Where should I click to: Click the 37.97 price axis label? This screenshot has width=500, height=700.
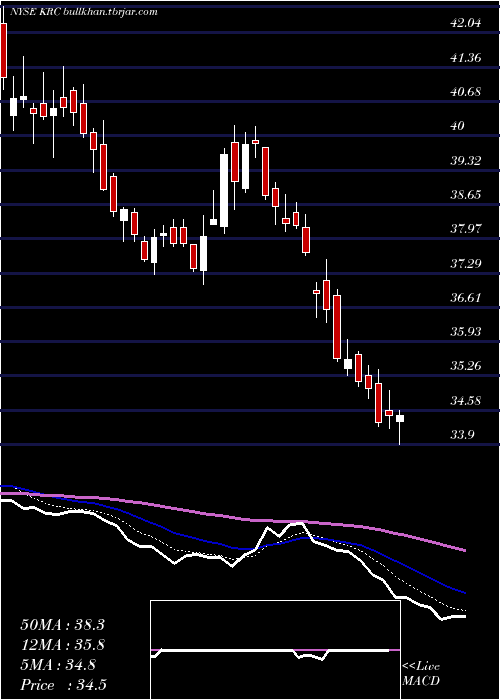point(466,229)
